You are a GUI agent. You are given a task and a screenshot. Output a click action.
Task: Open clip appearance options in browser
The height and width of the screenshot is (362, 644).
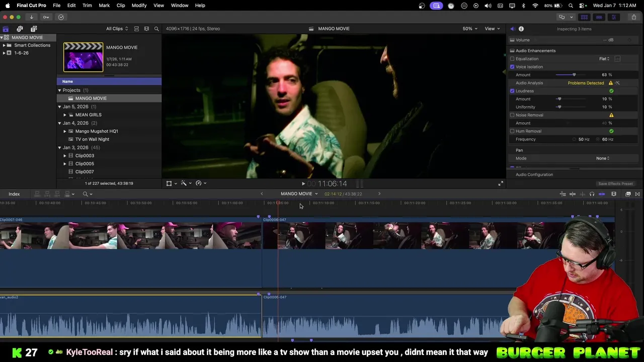click(x=146, y=29)
